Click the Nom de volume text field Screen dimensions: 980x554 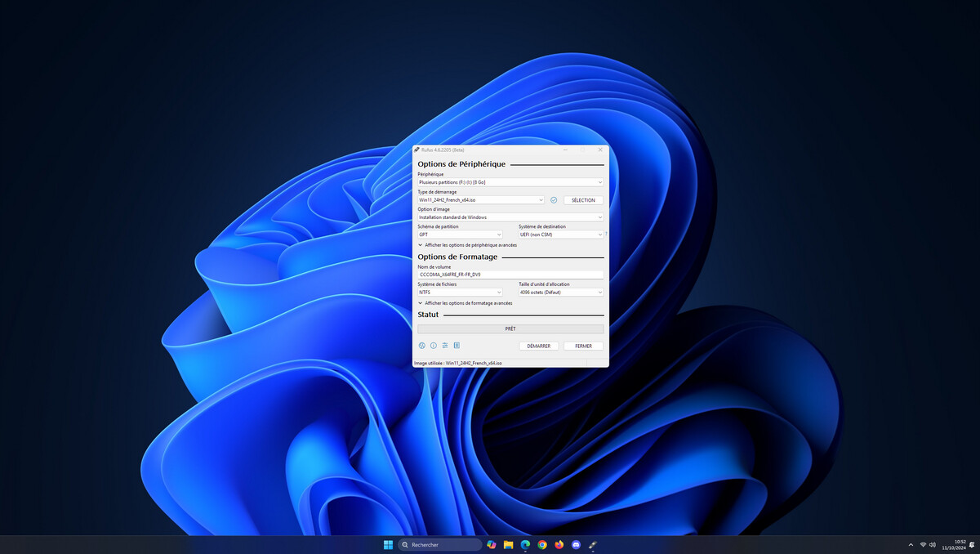(x=510, y=275)
